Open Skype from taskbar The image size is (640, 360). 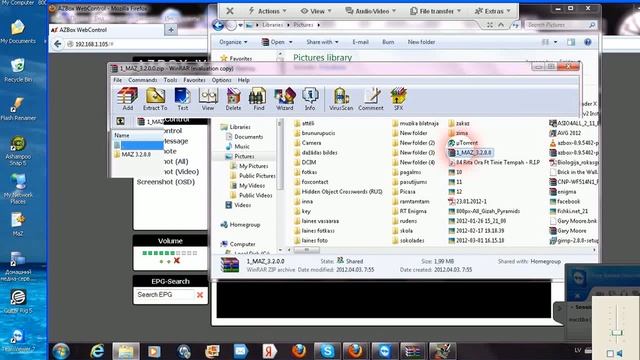point(327,351)
